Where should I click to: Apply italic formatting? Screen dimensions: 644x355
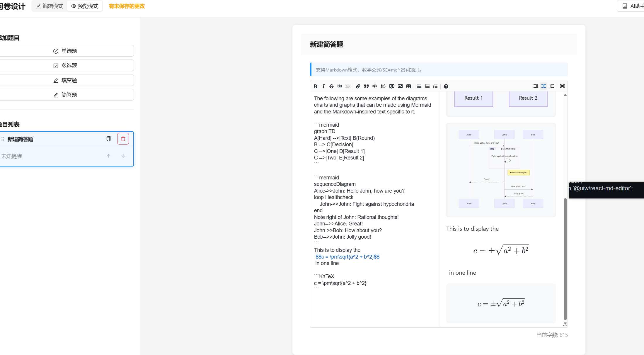pos(323,86)
